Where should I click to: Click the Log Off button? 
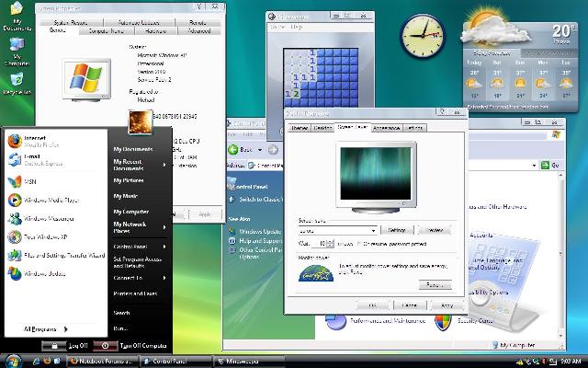coord(65,346)
